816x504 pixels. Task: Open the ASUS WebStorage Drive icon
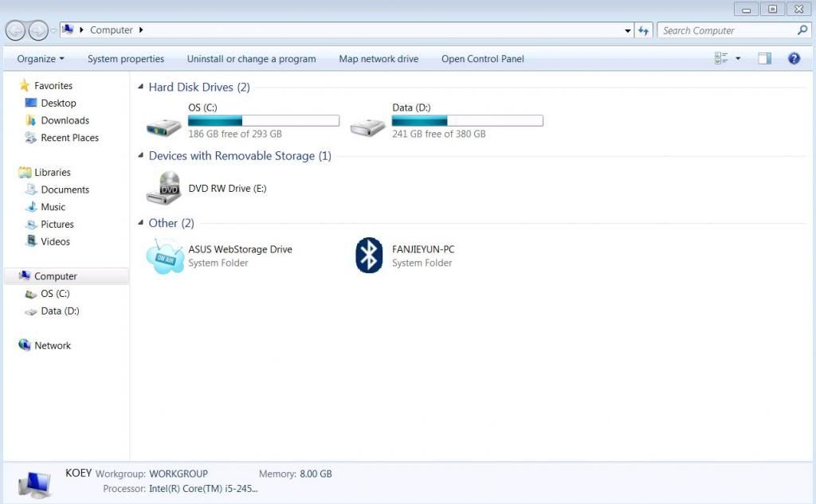(165, 256)
